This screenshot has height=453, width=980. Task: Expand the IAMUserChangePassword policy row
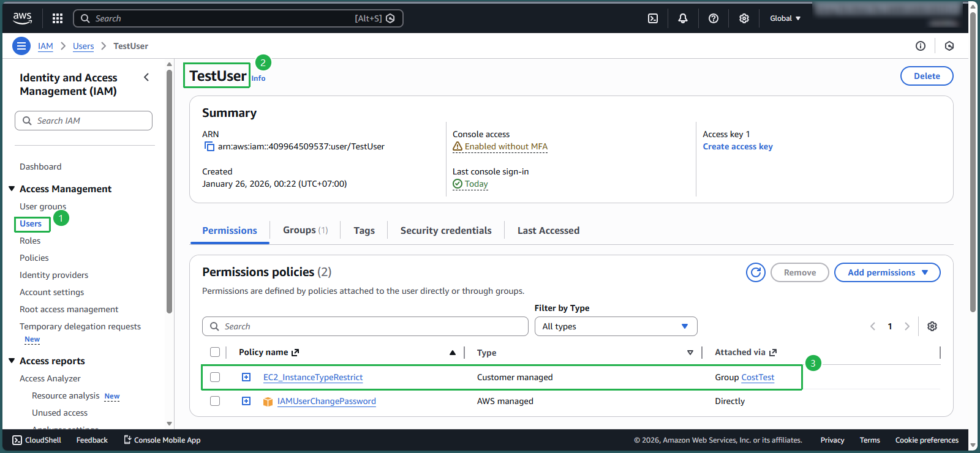pos(246,401)
